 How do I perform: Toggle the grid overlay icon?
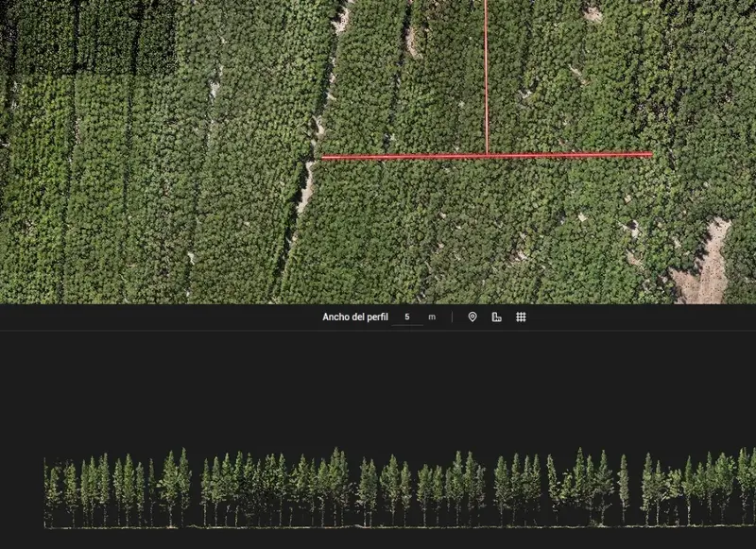coord(521,317)
